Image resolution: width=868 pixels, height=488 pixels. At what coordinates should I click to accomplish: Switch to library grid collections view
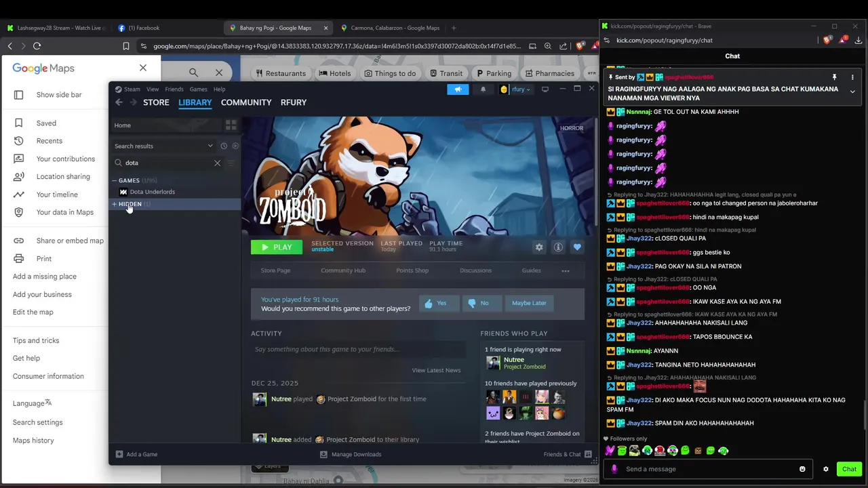(231, 125)
